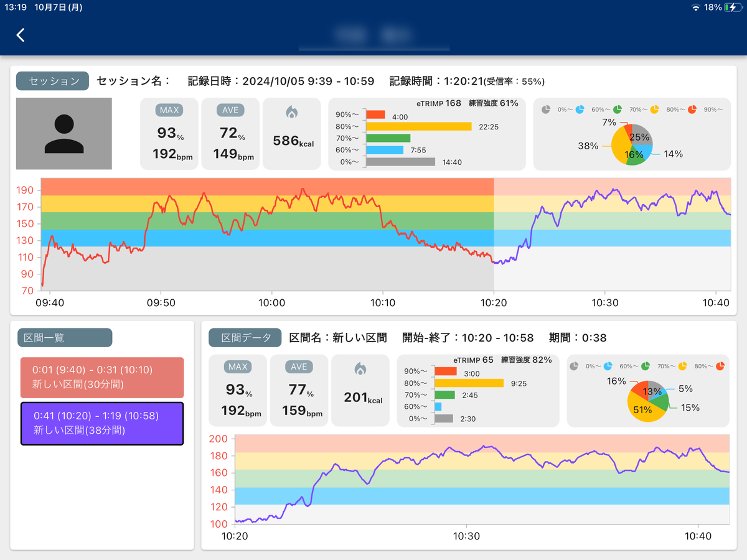Tap the interval small blue 60%~ bar

[438, 407]
